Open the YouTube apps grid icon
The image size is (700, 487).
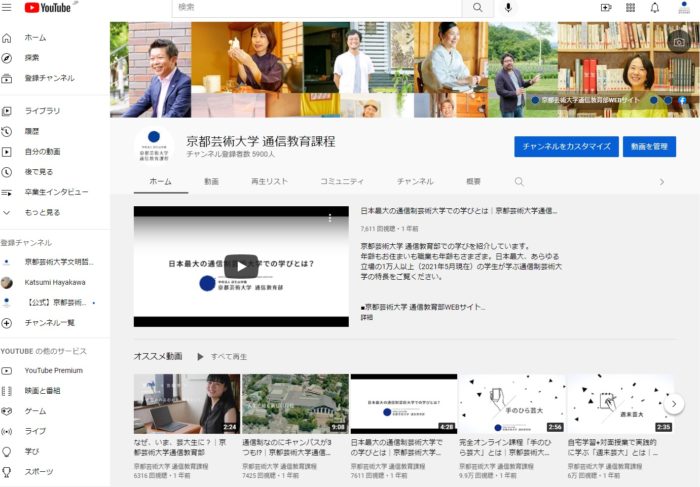click(630, 8)
